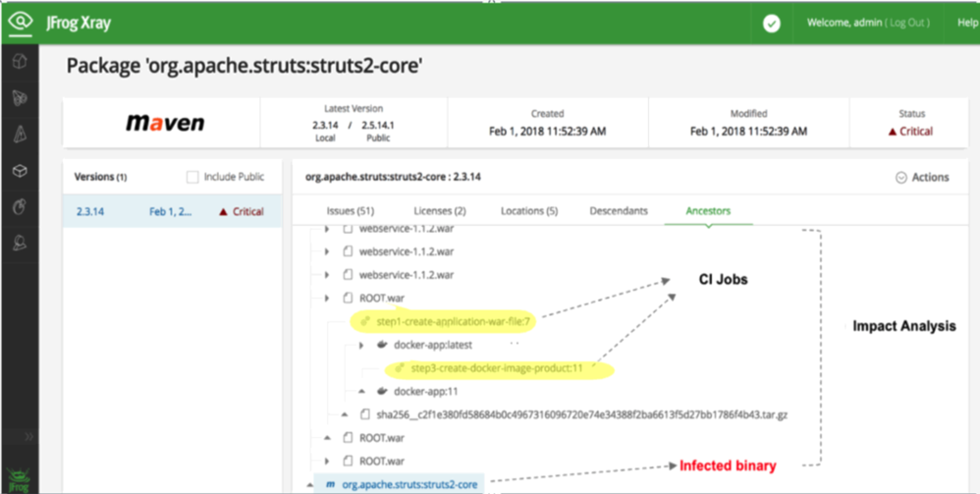Screen dimensions: 980x494
Task: Click the circled chevron icon beside Actions
Action: click(x=901, y=178)
